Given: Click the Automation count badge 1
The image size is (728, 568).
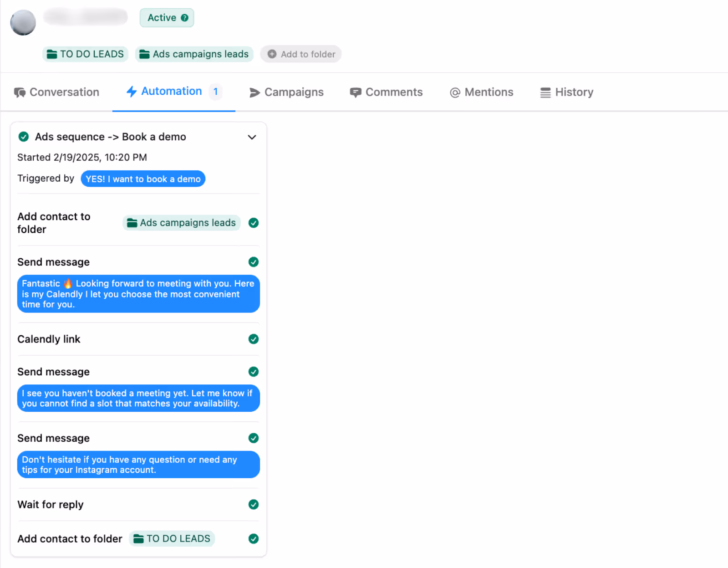Looking at the screenshot, I should point(216,92).
